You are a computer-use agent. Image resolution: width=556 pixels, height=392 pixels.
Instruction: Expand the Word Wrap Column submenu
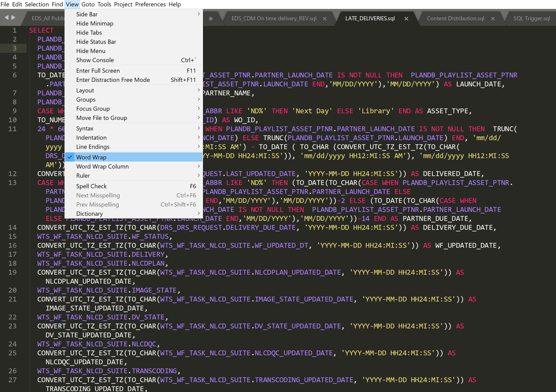click(x=103, y=166)
